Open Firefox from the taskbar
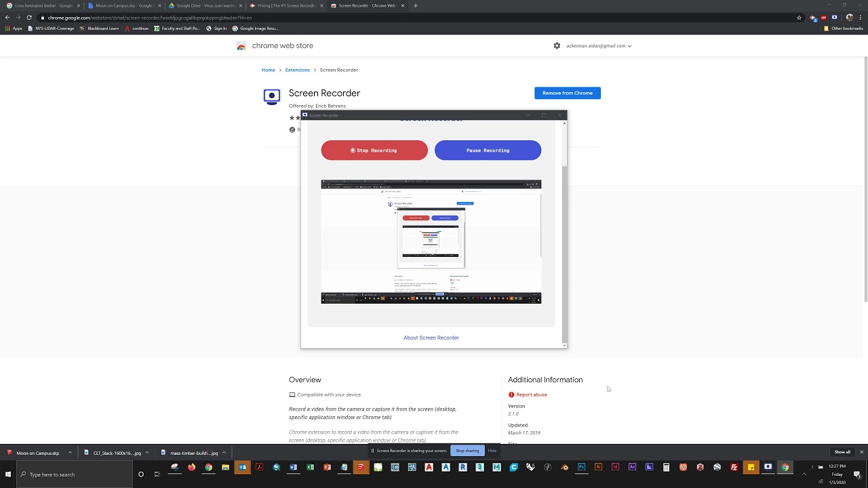The height and width of the screenshot is (488, 868). point(191,467)
